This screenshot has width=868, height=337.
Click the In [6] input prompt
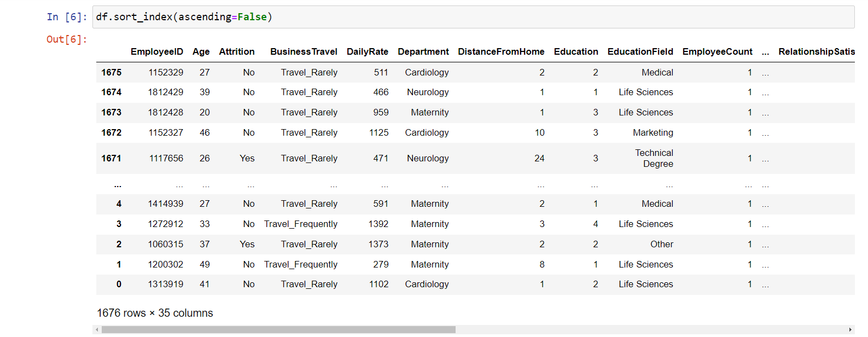[67, 17]
